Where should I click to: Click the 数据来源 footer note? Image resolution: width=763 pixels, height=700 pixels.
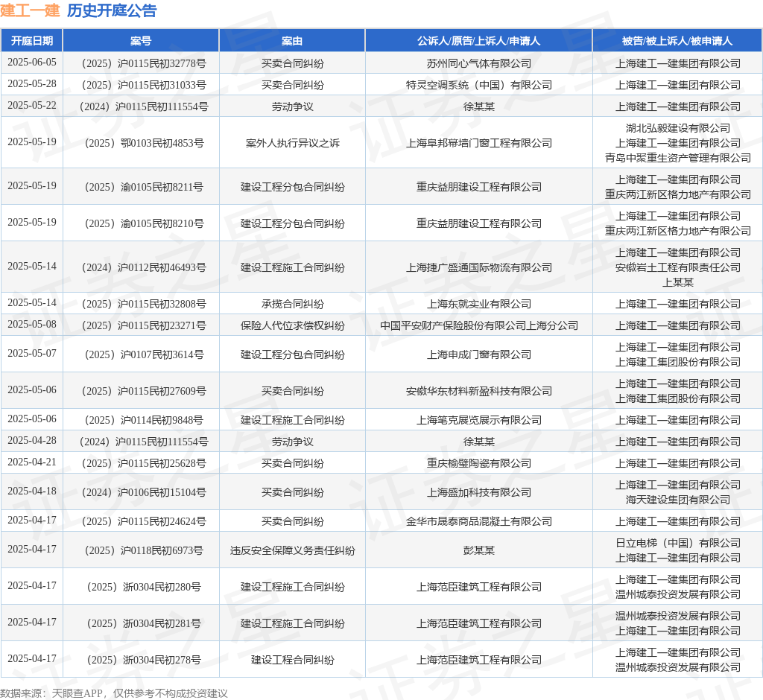pos(114,693)
